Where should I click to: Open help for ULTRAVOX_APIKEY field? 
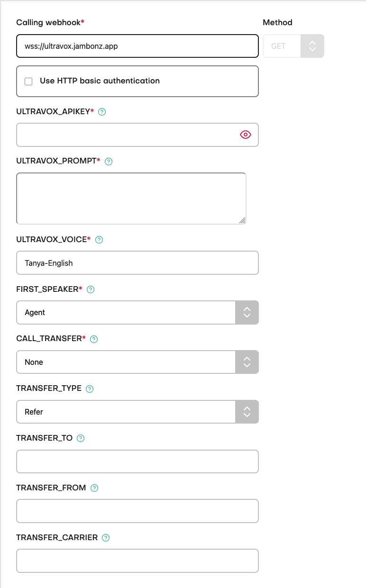(x=103, y=112)
